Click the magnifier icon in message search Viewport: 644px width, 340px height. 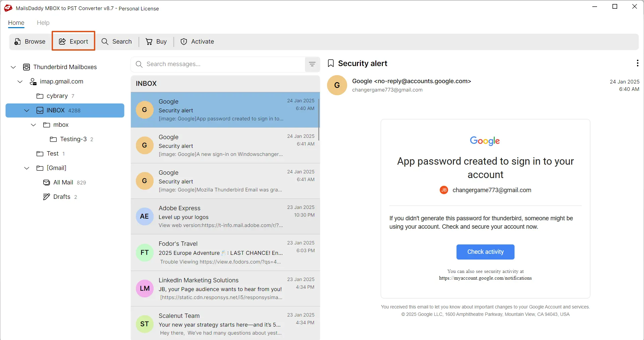point(139,64)
